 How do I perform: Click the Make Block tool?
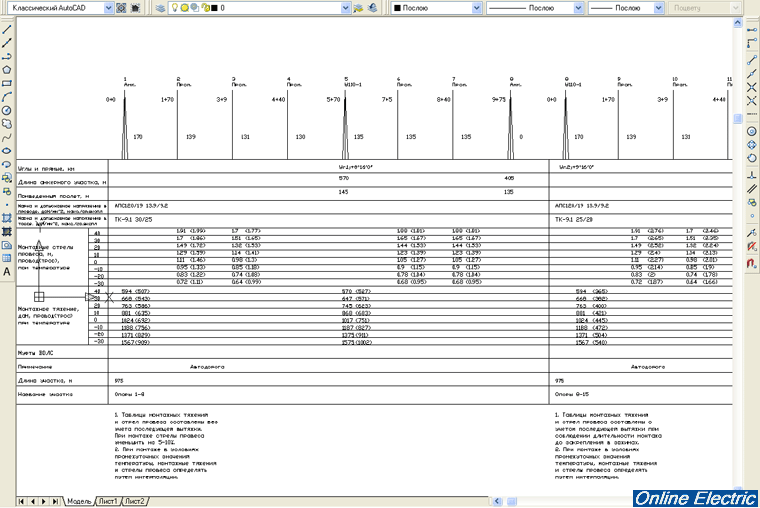pyautogui.click(x=7, y=191)
